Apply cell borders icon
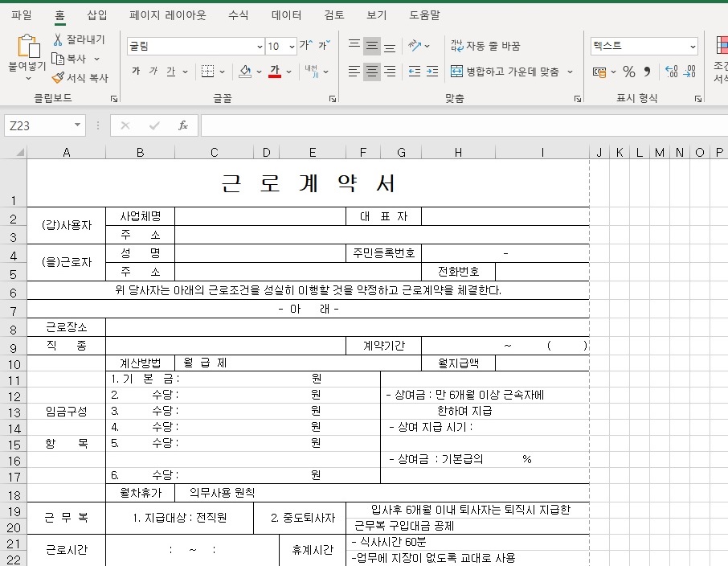The height and width of the screenshot is (566, 728). pyautogui.click(x=207, y=71)
